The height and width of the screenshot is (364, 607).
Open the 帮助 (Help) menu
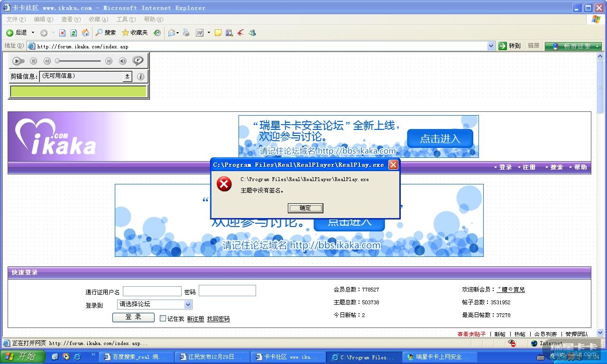(x=154, y=19)
